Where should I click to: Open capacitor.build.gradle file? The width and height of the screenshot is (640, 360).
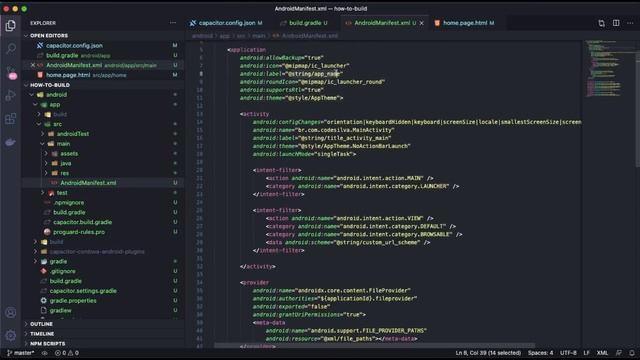pyautogui.click(x=82, y=222)
